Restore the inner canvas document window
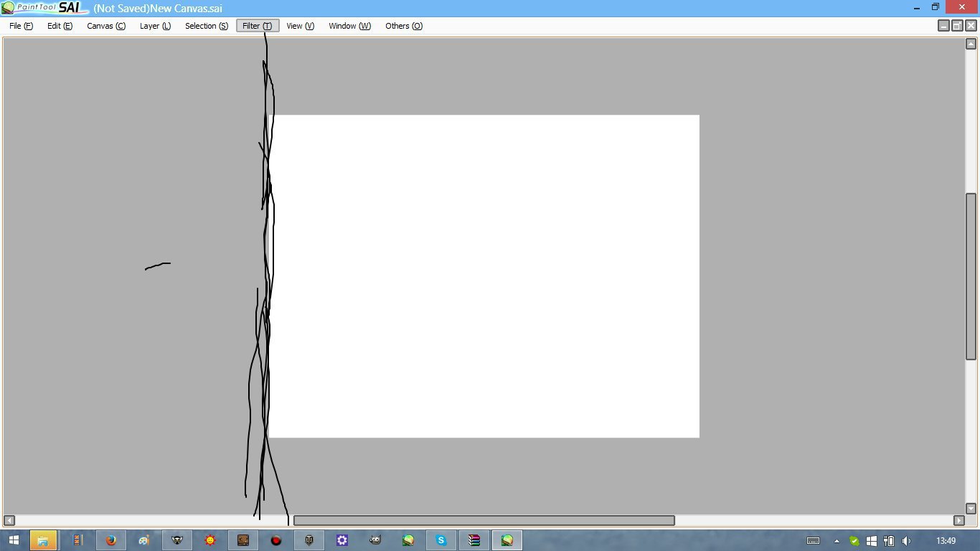This screenshot has width=980, height=551. coord(957,26)
